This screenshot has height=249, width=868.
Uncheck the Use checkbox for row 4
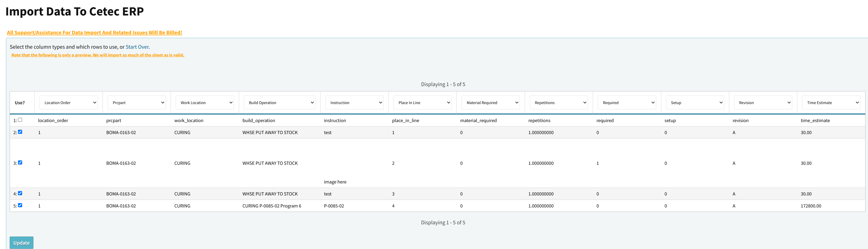pos(20,193)
